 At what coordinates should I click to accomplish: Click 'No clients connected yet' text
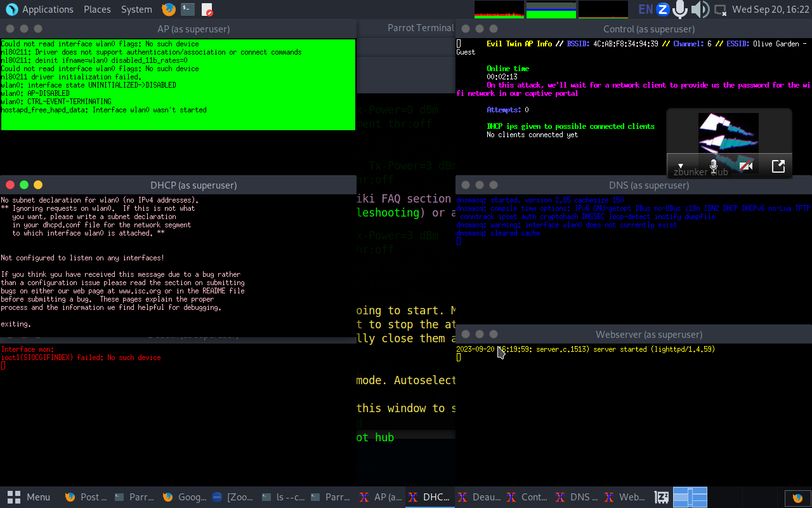tap(532, 135)
